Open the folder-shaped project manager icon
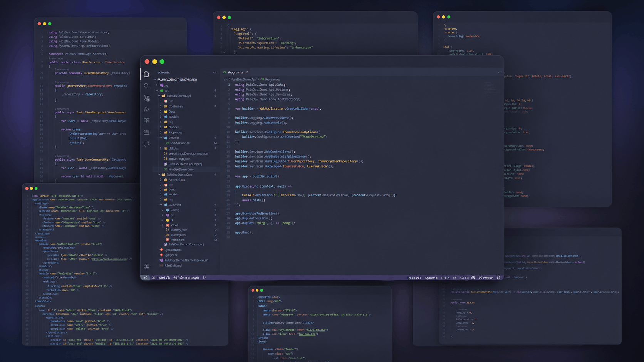This screenshot has width=644, height=362. coord(146,132)
